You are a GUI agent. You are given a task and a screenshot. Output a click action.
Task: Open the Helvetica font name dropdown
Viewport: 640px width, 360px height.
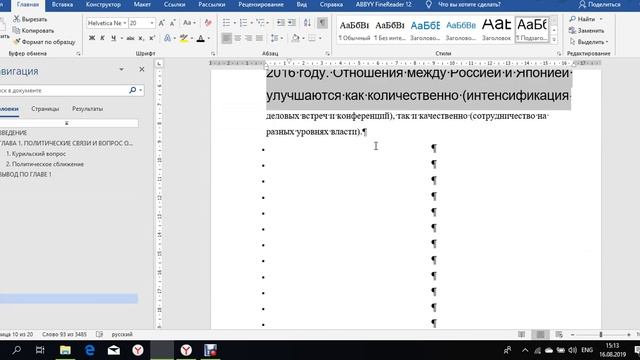(x=124, y=23)
